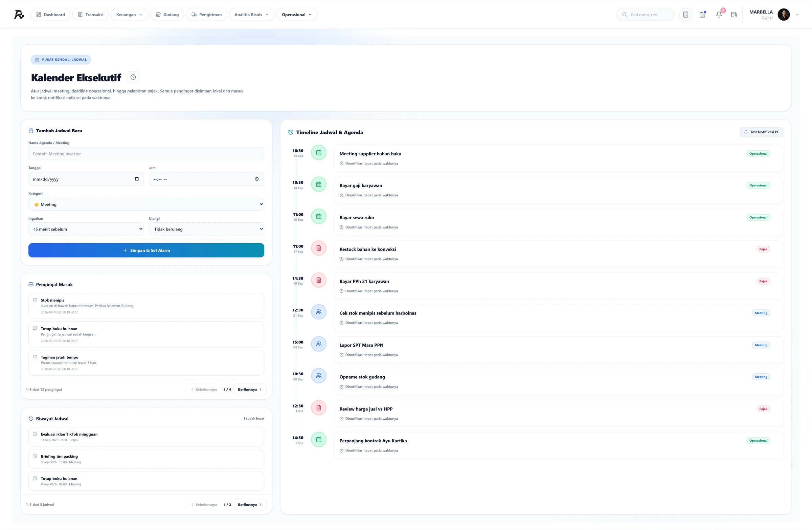Open the wallet icon in top bar
The image size is (812, 530).
click(734, 15)
